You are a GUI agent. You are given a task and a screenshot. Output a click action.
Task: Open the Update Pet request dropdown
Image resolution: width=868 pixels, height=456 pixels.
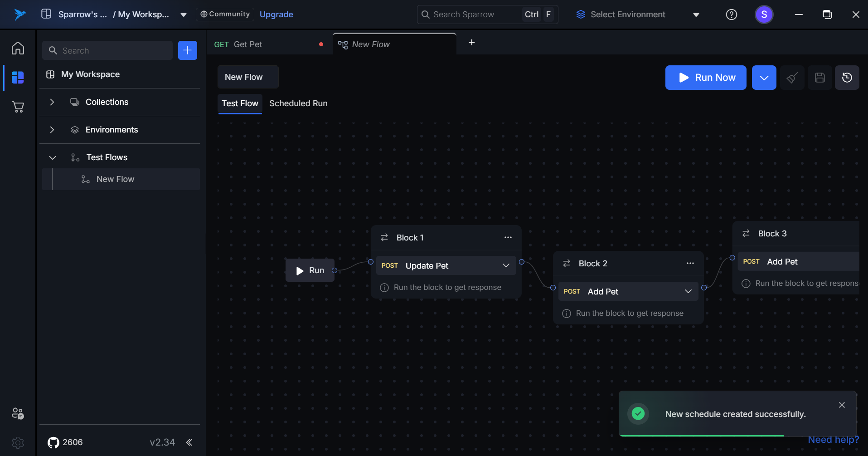pos(506,265)
